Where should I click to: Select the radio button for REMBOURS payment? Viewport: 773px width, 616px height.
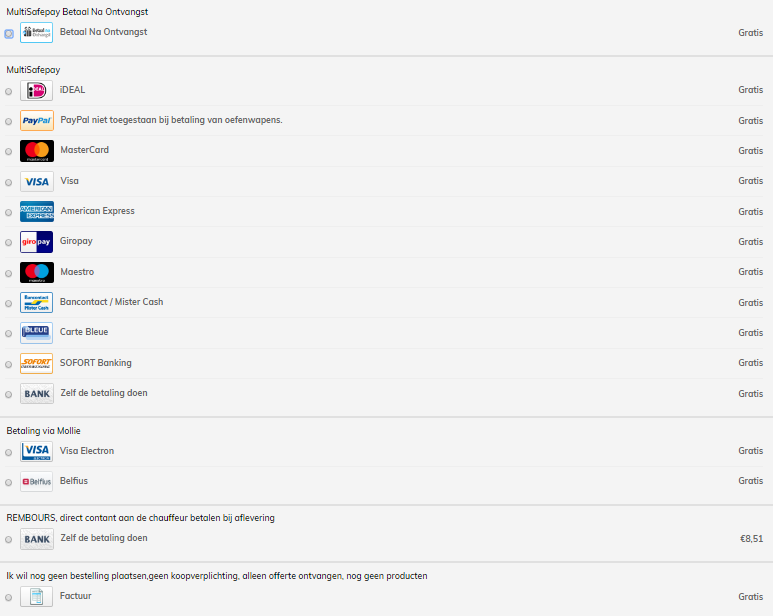click(8, 540)
